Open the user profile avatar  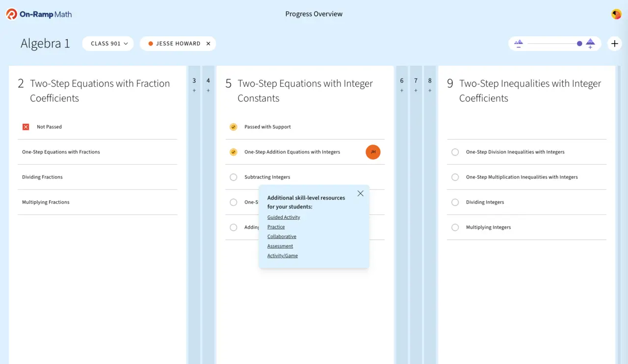(x=616, y=14)
